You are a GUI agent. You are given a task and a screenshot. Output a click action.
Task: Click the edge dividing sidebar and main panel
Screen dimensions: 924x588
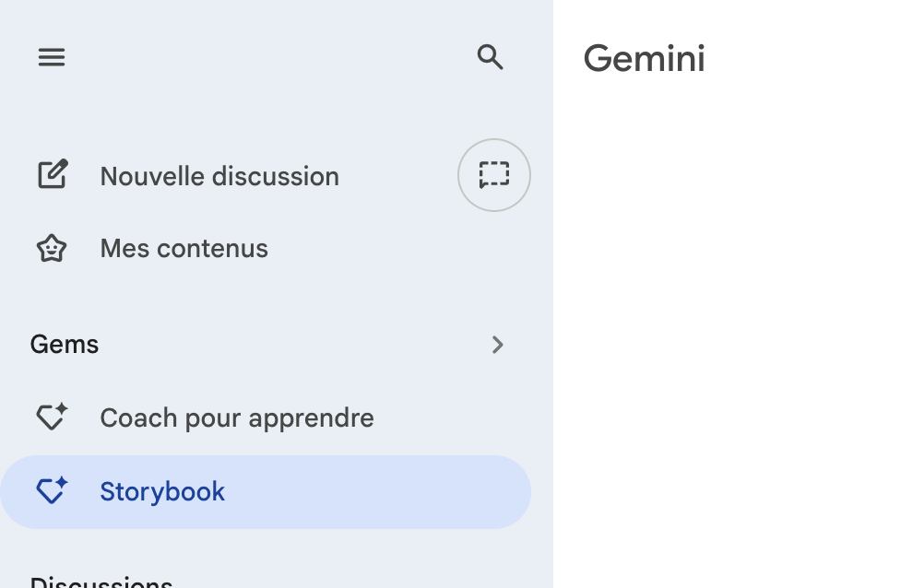[552, 295]
